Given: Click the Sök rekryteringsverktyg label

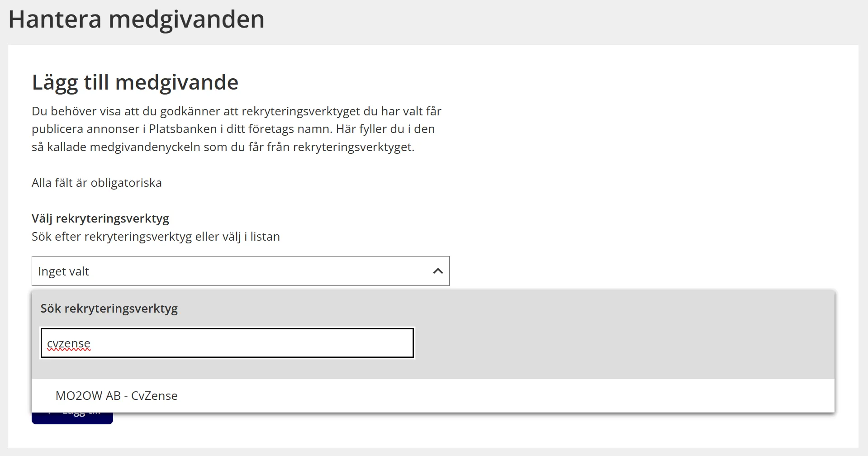Looking at the screenshot, I should pyautogui.click(x=109, y=308).
